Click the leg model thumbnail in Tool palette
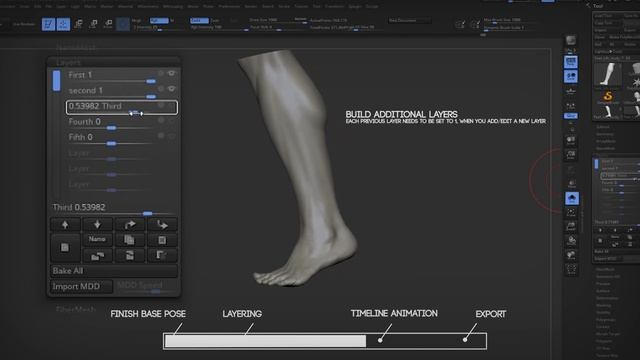The width and height of the screenshot is (640, 360). [x=609, y=74]
